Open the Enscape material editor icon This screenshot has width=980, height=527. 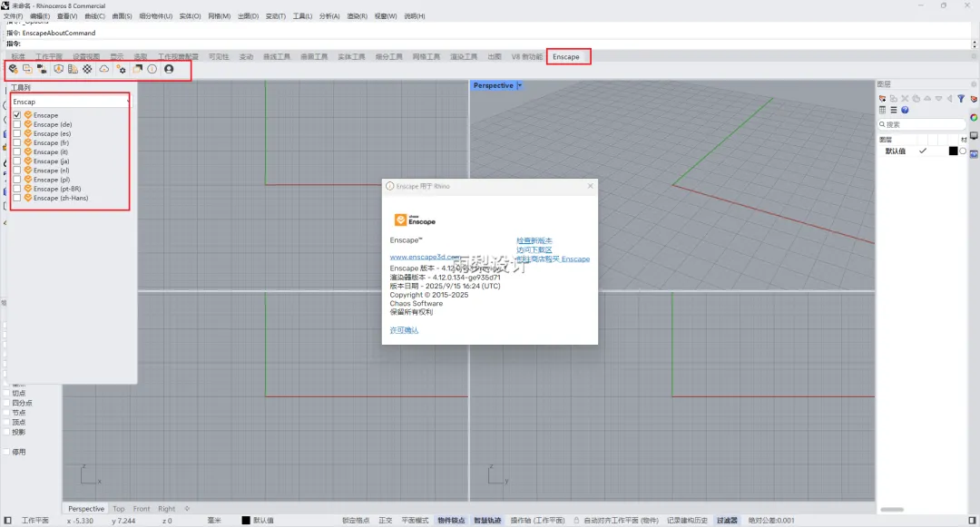tap(73, 69)
